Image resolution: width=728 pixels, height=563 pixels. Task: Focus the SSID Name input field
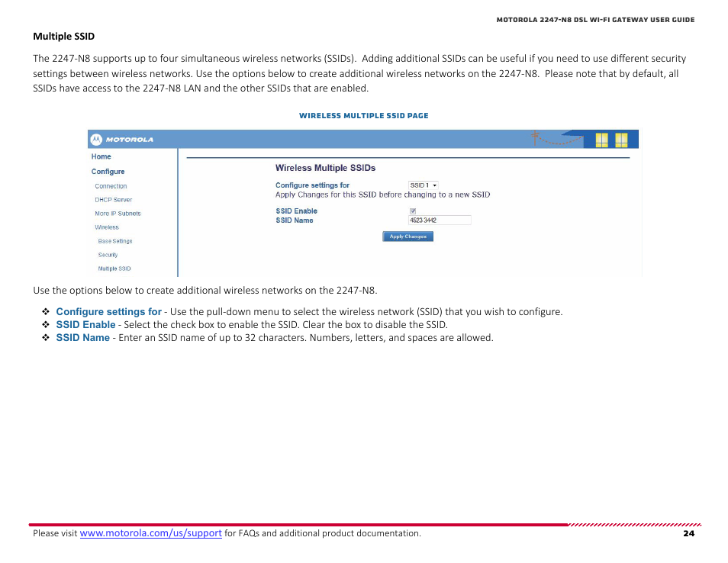pyautogui.click(x=440, y=220)
